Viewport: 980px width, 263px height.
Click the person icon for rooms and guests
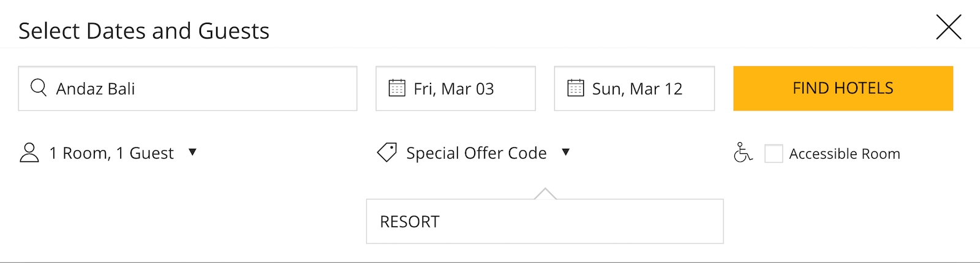(29, 153)
